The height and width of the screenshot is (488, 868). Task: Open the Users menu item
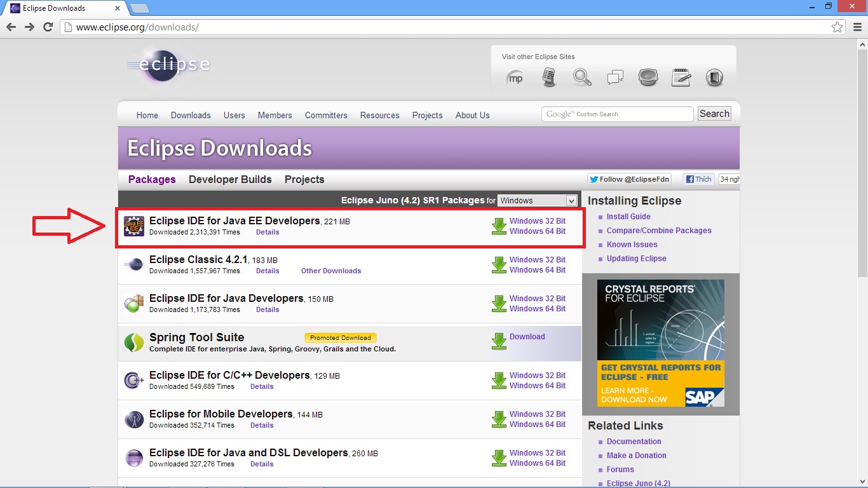234,115
